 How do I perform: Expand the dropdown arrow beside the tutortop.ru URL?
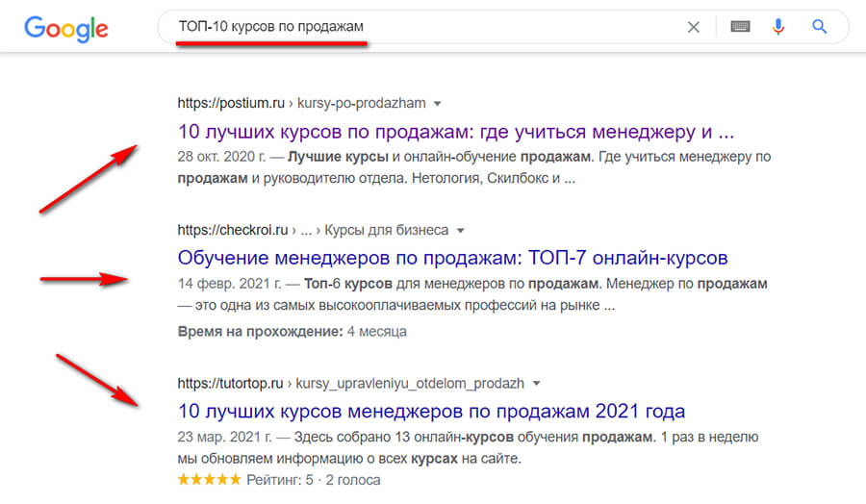[x=536, y=384]
